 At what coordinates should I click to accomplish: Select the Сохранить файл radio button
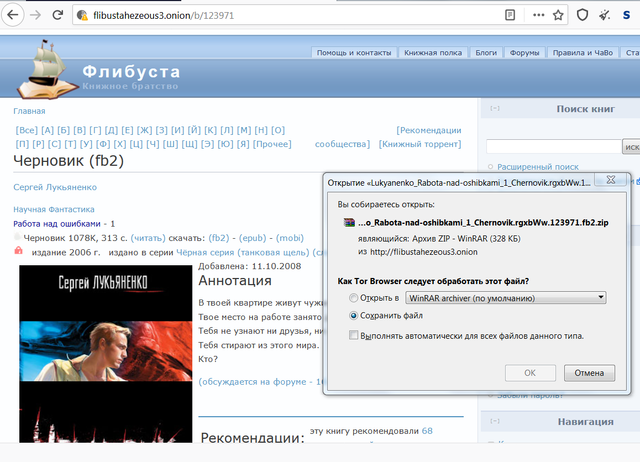[x=353, y=315]
